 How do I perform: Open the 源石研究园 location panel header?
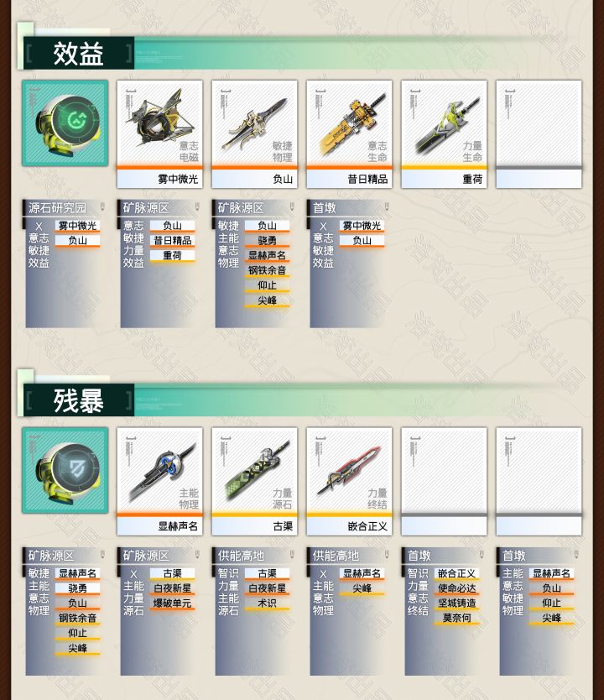tap(65, 208)
